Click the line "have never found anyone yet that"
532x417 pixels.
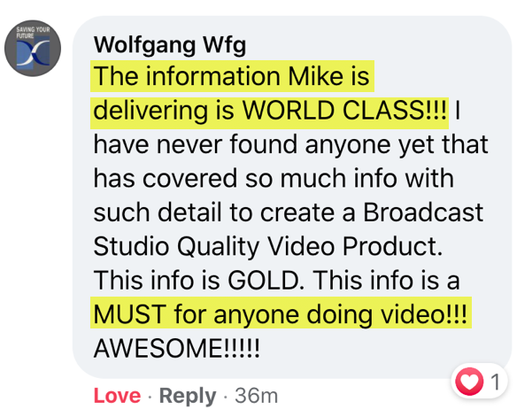(290, 145)
